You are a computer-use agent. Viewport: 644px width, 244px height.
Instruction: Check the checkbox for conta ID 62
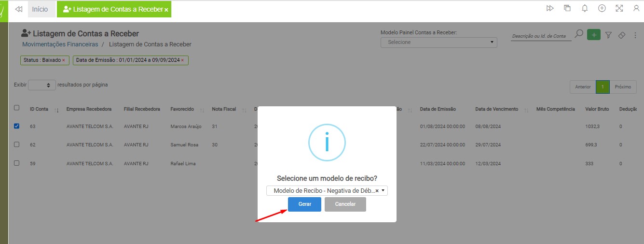(x=17, y=144)
